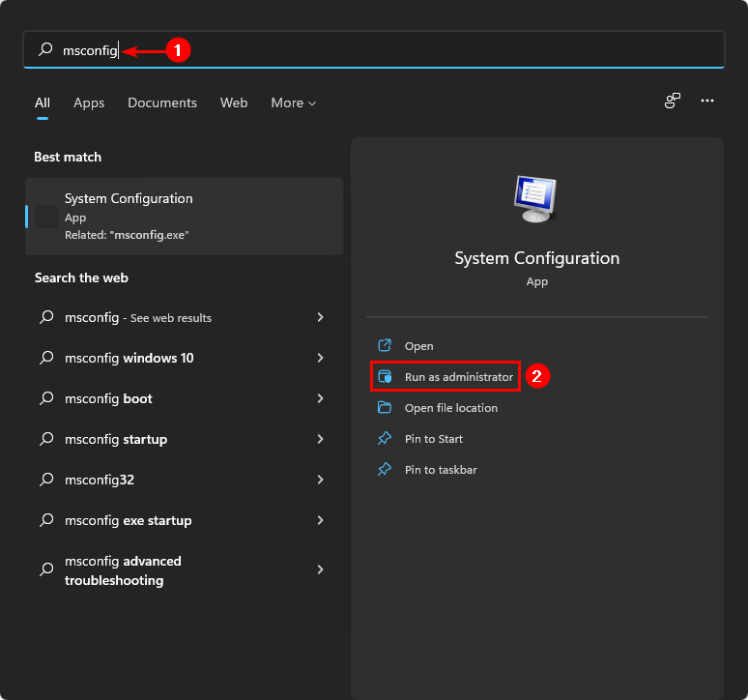Viewport: 748px width, 700px height.
Task: Click the Open action
Action: (x=418, y=346)
